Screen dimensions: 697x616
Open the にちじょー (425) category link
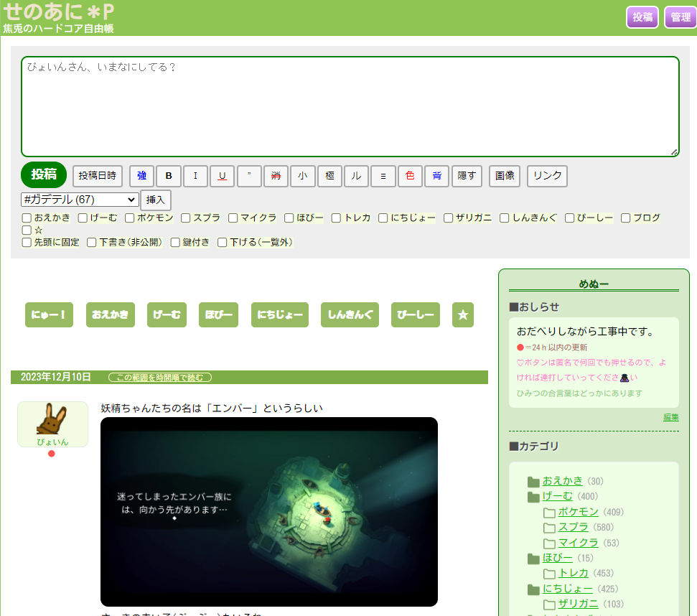(x=567, y=589)
